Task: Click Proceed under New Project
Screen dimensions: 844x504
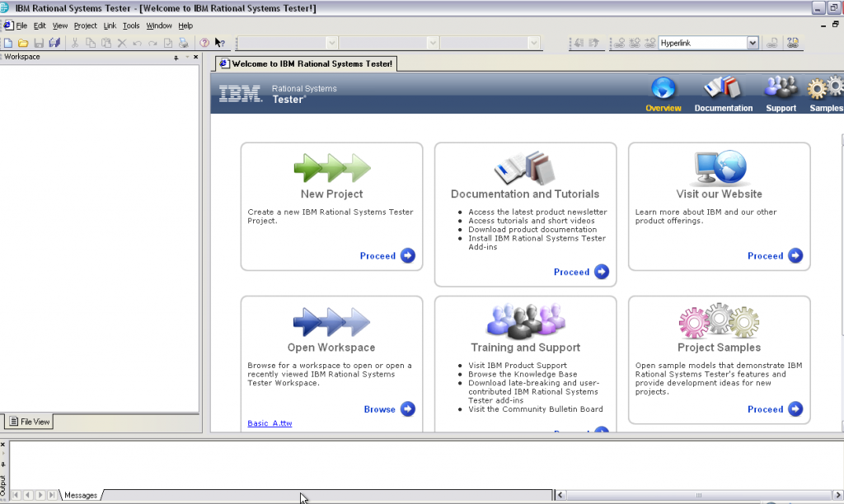Action: 387,256
